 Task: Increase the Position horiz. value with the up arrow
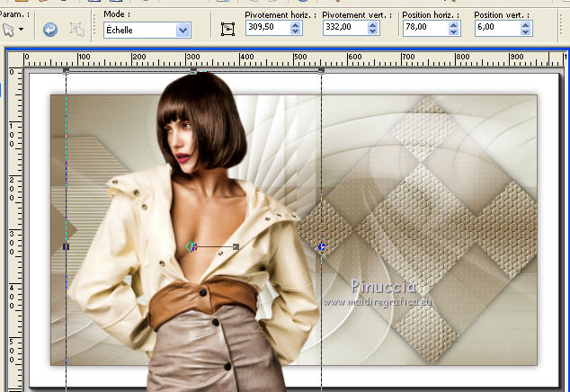pos(453,25)
